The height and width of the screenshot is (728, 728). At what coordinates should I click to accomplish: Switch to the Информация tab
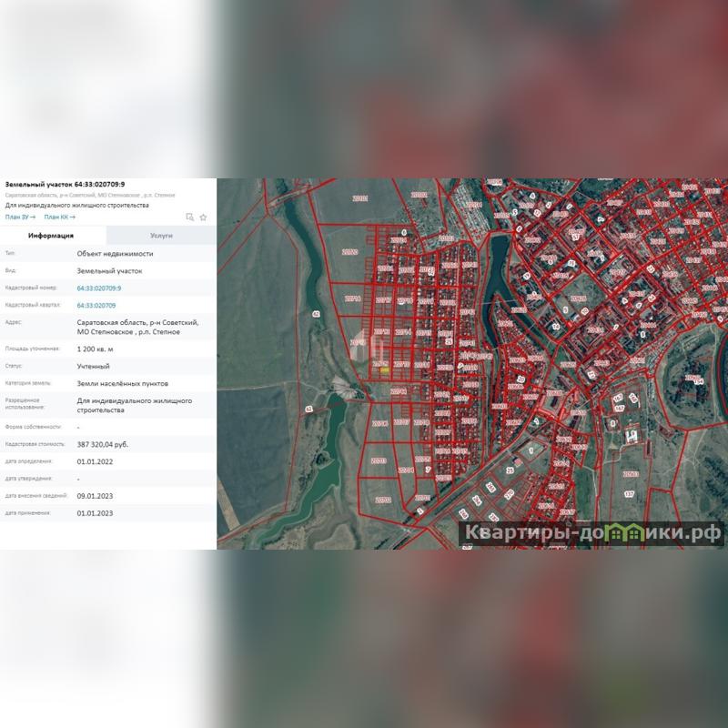(x=51, y=236)
